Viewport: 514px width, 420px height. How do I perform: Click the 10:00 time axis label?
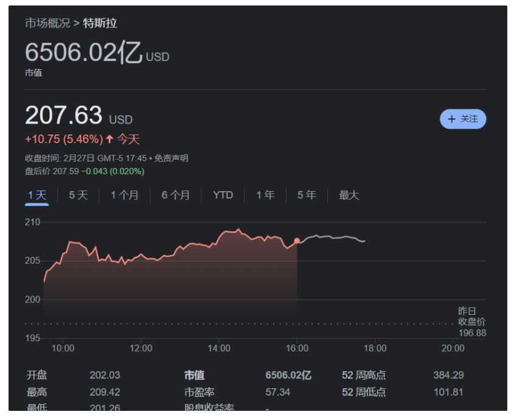point(63,348)
